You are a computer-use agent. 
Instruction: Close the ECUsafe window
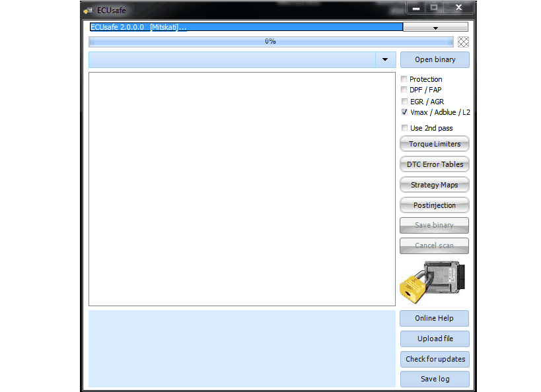[458, 7]
